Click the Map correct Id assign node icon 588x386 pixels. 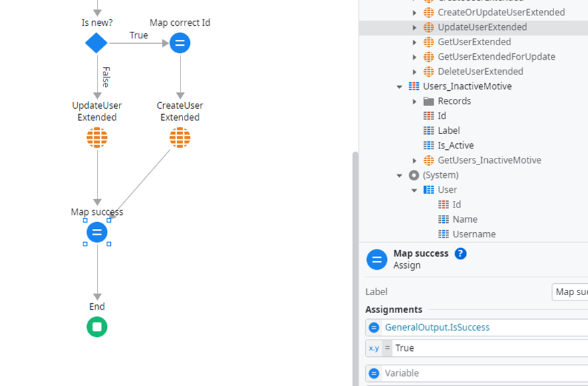[x=179, y=42]
